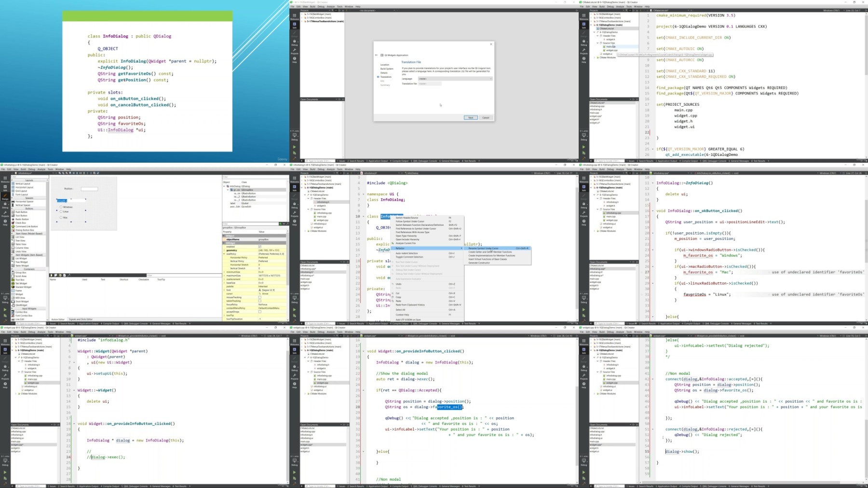Select the Mac radio button on the form
868x488 pixels.
[61, 218]
